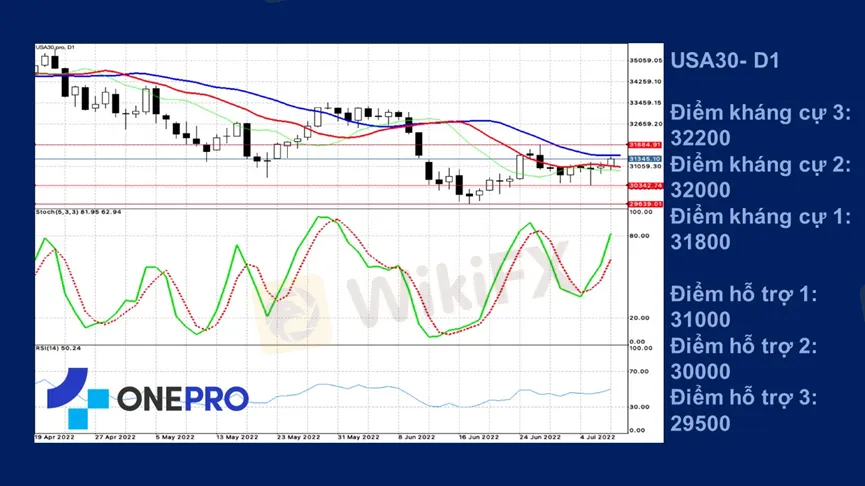Viewport: 865px width, 486px height.
Task: Click the USA30- D1 title text
Action: pos(725,60)
